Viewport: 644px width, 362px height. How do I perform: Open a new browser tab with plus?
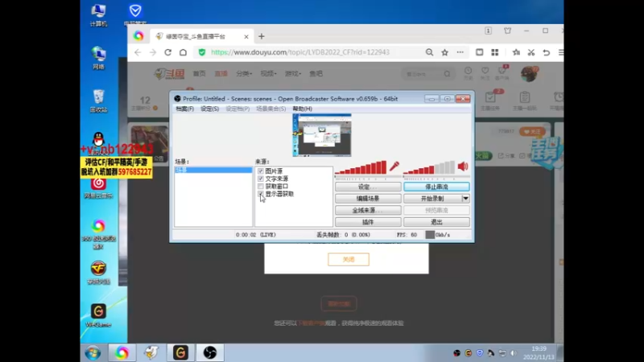(261, 36)
